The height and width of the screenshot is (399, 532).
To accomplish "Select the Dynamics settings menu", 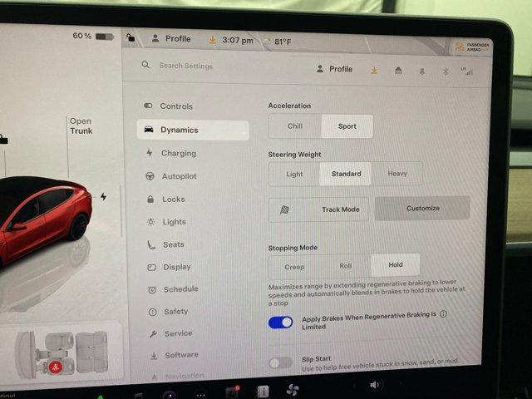I will coord(193,130).
